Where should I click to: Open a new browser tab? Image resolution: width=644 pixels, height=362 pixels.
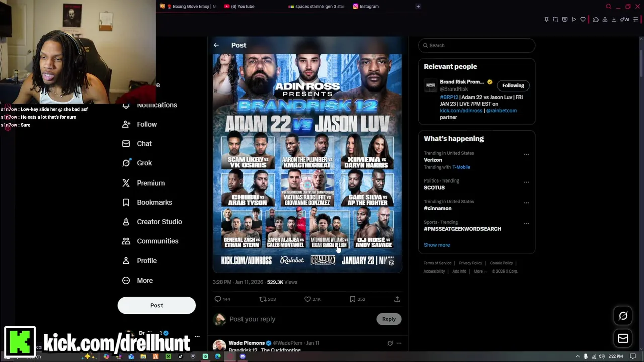tap(418, 6)
